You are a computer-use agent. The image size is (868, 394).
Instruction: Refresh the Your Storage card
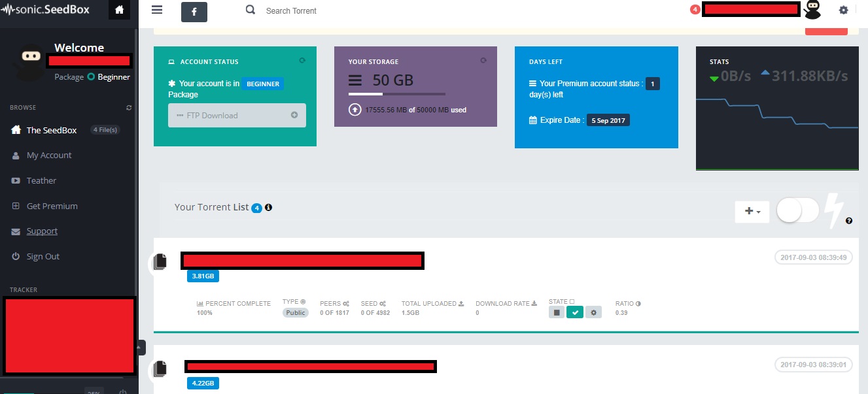click(483, 60)
